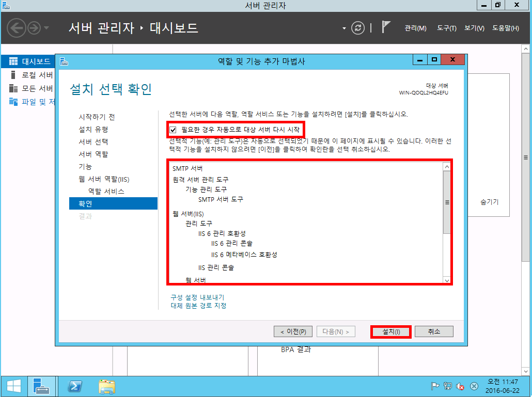
Task: Open the 도구(T) menu
Action: click(446, 28)
